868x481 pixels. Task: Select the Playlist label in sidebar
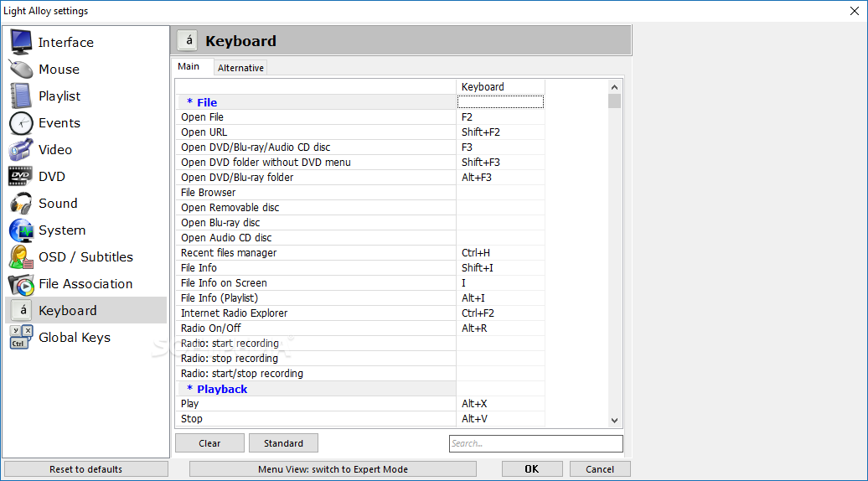tap(59, 96)
